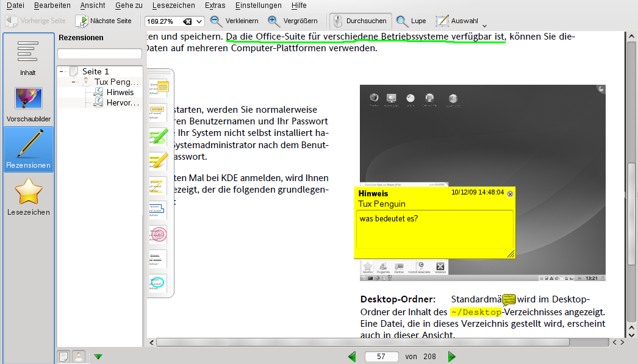Close the yellow Hinweis note popup
Image resolution: width=638 pixels, height=364 pixels.
tap(510, 194)
